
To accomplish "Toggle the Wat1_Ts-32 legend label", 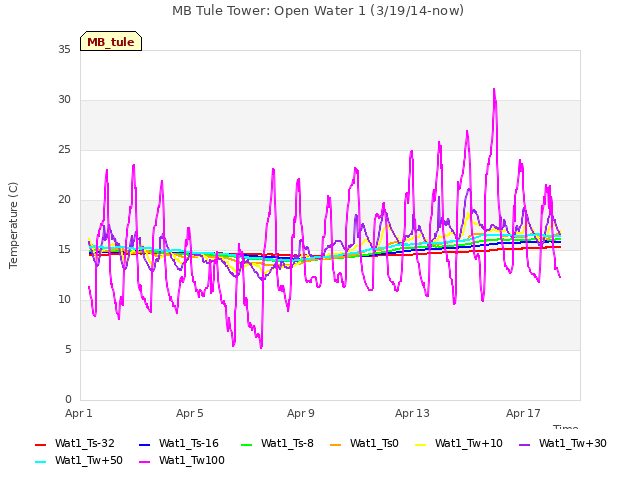I will 85,443.
